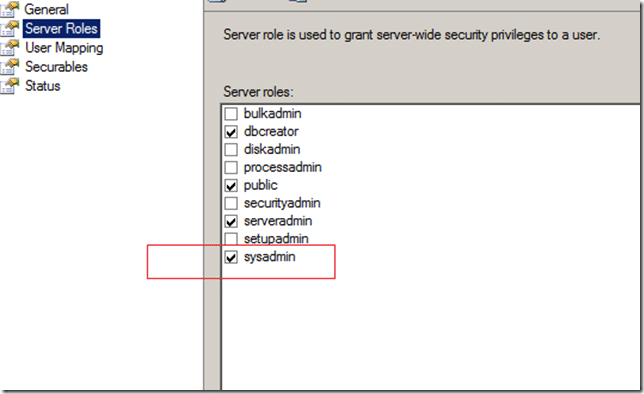Click the Server Roles page icon
The image size is (644, 394).
click(10, 28)
